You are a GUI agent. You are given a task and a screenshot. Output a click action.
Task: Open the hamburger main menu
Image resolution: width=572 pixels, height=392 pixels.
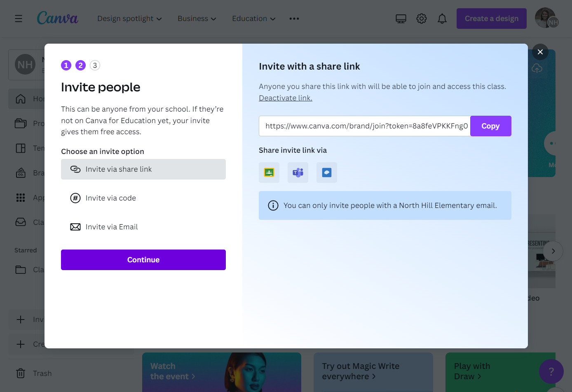[x=19, y=19]
